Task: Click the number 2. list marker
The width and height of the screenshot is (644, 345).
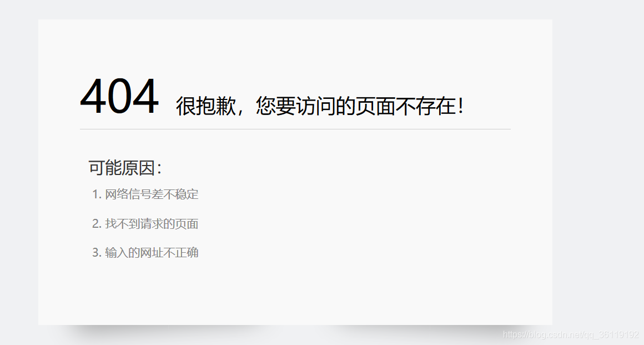Action: click(x=97, y=224)
